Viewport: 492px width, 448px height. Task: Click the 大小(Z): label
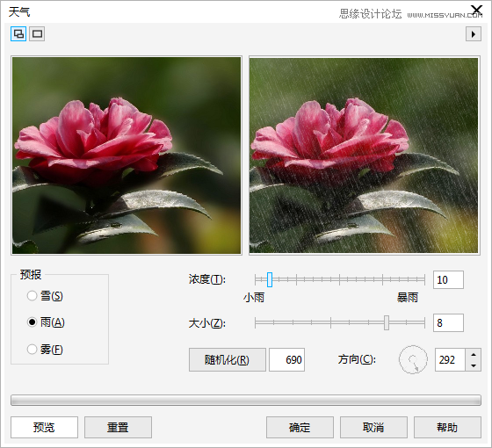tap(207, 323)
